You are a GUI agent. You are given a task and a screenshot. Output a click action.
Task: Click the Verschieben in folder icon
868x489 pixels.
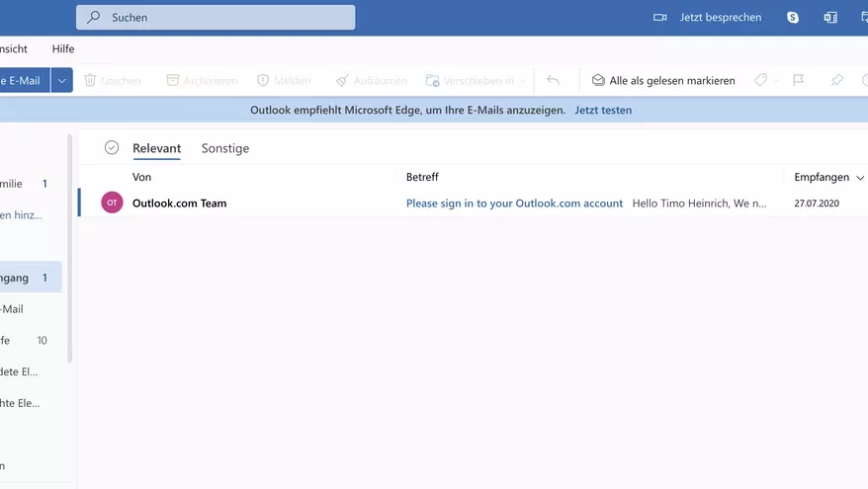point(432,80)
